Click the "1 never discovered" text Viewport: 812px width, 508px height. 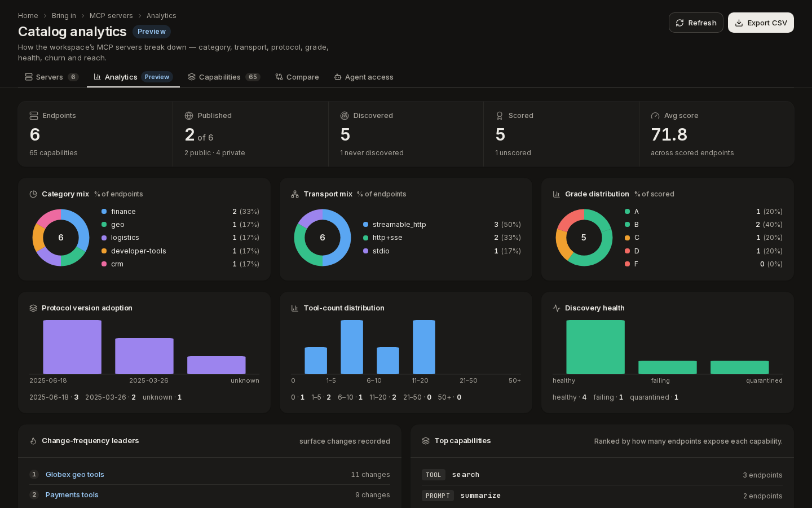point(372,153)
